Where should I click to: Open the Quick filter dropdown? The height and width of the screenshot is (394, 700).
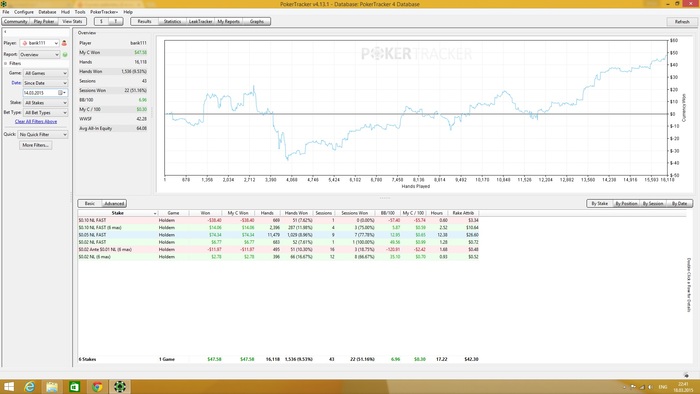point(43,134)
